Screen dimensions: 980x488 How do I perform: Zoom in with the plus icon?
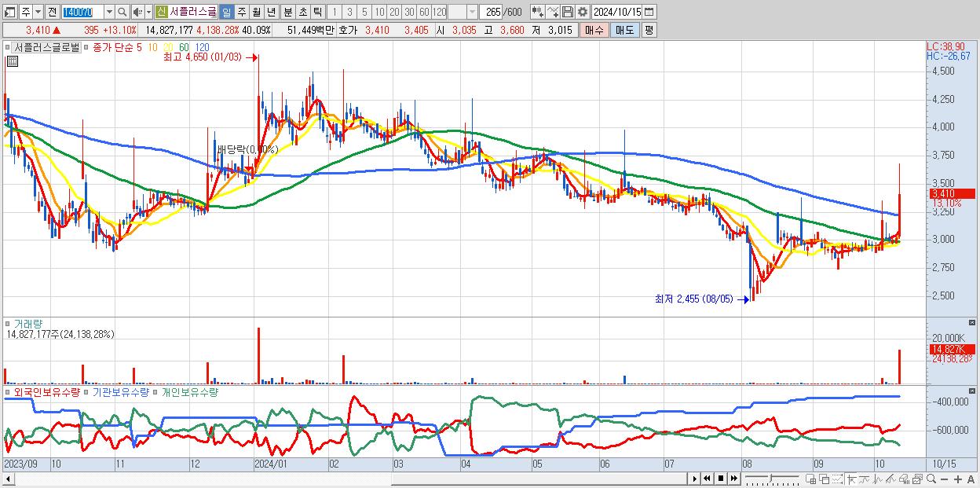pos(958,479)
